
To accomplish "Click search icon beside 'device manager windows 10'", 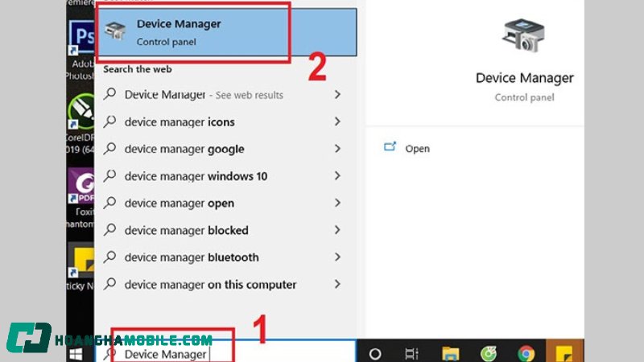I will [x=109, y=175].
